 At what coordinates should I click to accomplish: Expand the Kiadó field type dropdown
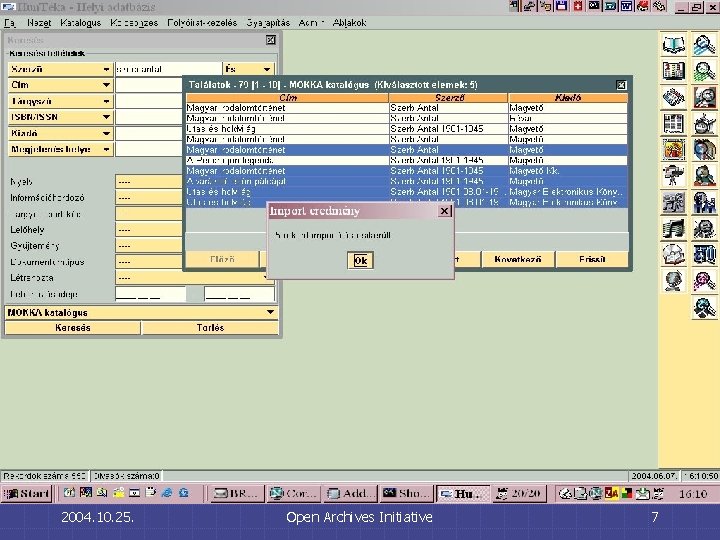pos(106,133)
